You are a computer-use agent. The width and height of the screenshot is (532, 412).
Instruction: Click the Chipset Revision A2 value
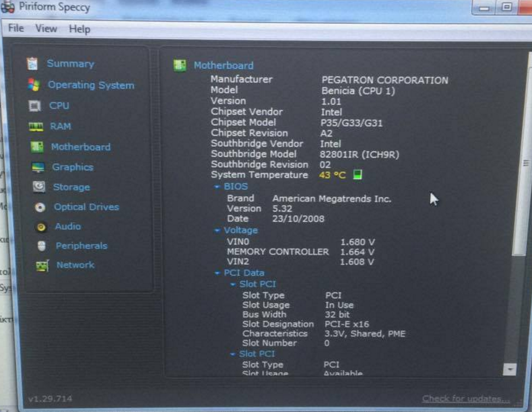coord(326,133)
